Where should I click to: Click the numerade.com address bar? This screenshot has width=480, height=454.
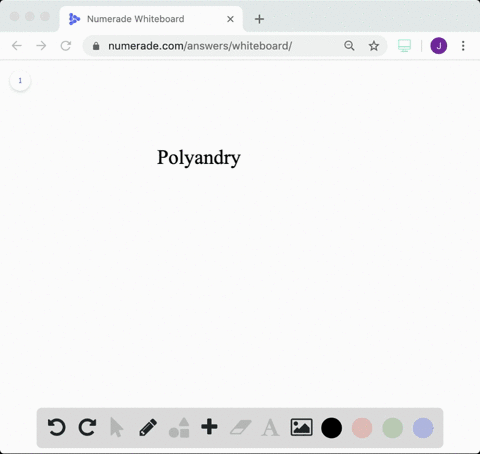pyautogui.click(x=235, y=46)
